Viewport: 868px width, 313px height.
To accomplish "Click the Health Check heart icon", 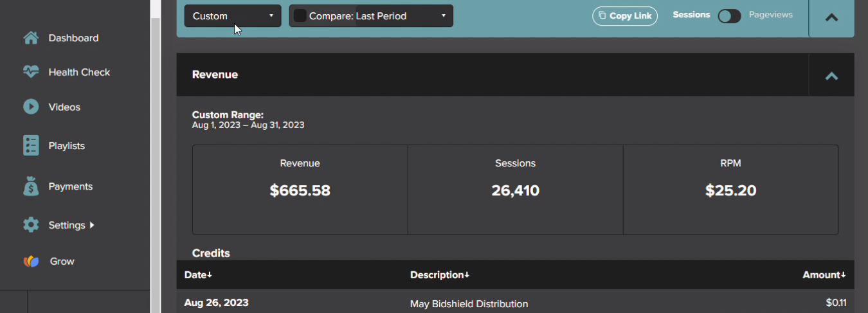I will (x=31, y=72).
